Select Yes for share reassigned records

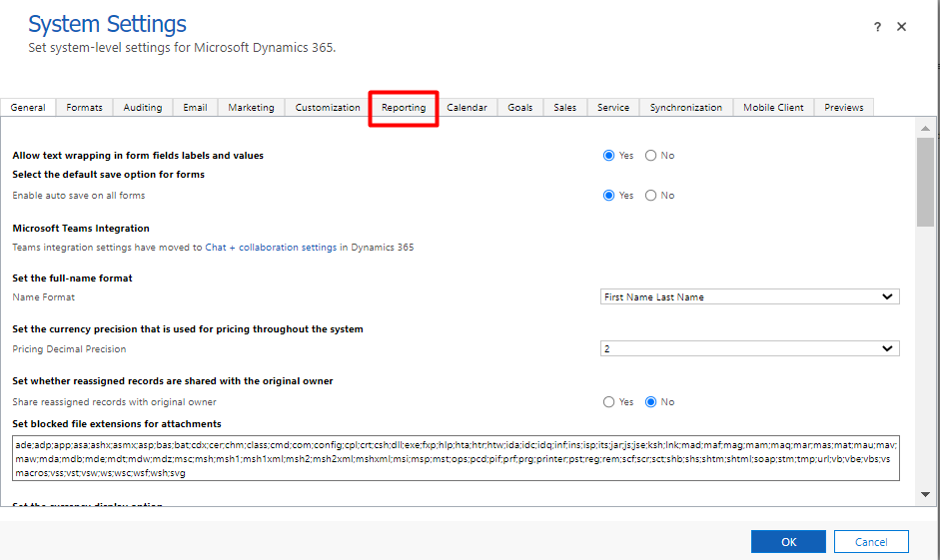[x=608, y=402]
